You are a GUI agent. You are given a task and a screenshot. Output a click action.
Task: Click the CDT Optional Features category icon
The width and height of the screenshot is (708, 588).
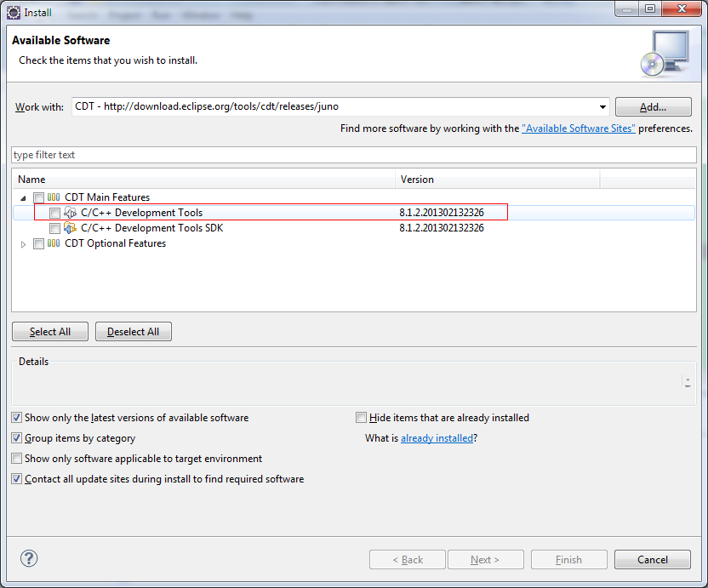click(54, 243)
